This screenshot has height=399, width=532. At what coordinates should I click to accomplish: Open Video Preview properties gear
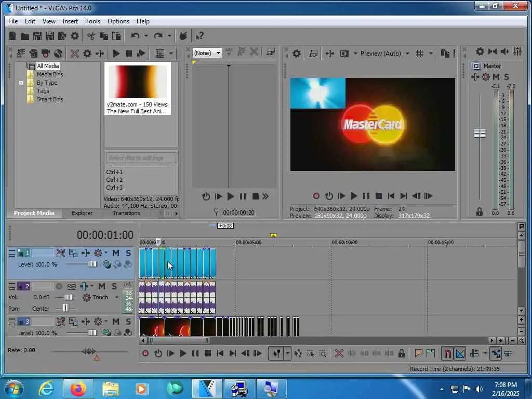[297, 54]
